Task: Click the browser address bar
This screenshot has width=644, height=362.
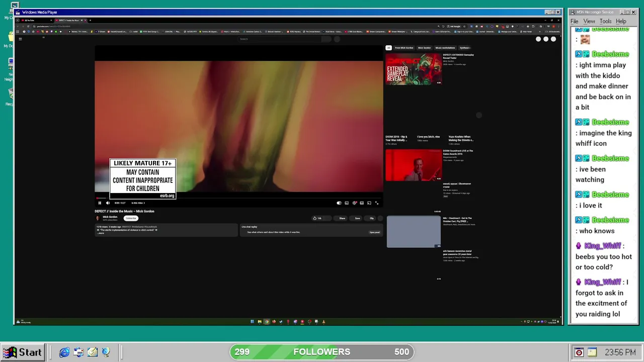Action: [x=231, y=26]
